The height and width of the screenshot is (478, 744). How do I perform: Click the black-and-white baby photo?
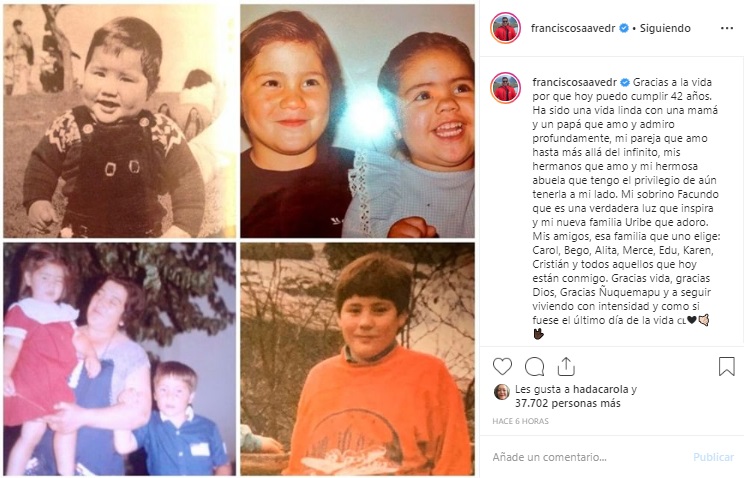pos(120,122)
